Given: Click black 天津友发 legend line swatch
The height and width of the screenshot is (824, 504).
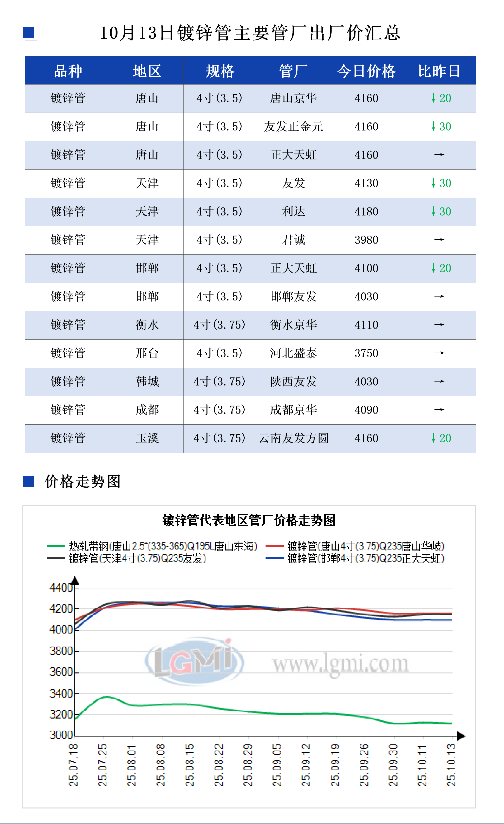Looking at the screenshot, I should coord(56,558).
